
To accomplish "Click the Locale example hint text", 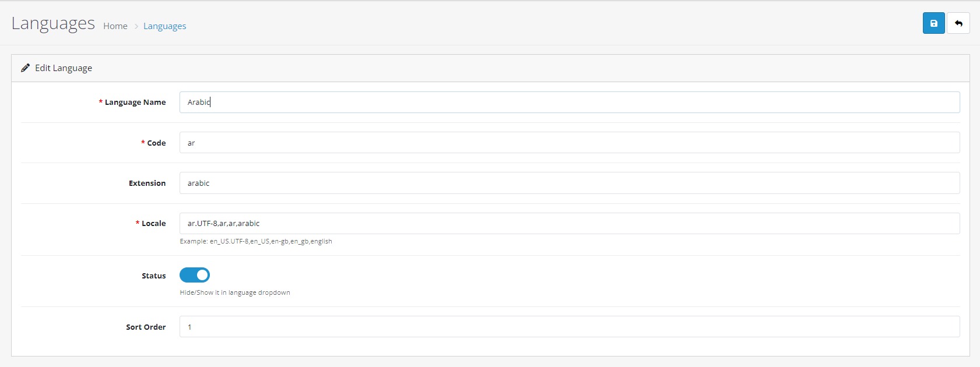I will click(256, 241).
